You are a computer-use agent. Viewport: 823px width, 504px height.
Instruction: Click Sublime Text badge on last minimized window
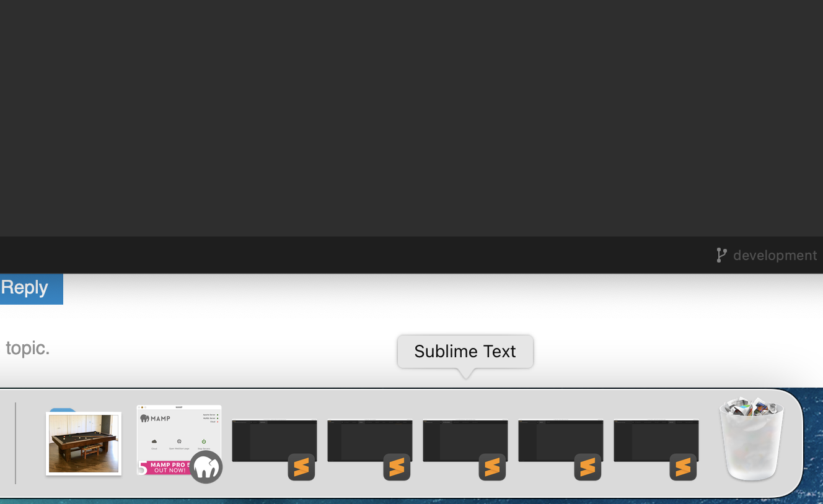tap(683, 467)
